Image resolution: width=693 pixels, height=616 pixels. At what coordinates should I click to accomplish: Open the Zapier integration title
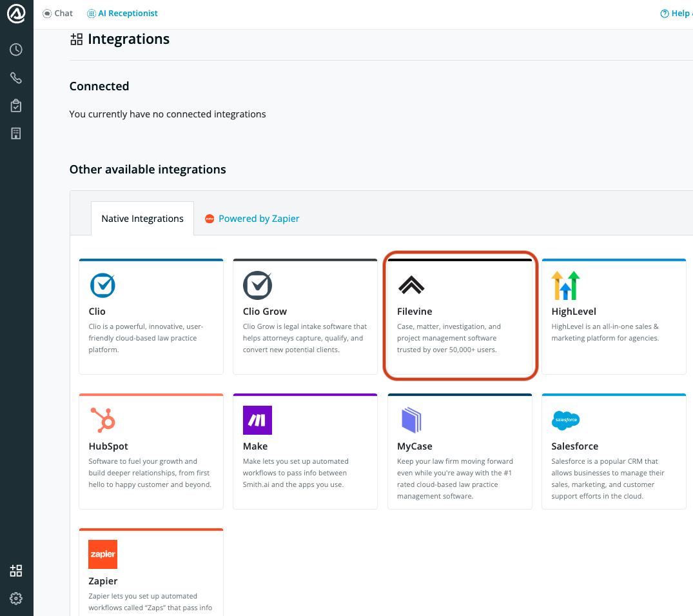103,581
